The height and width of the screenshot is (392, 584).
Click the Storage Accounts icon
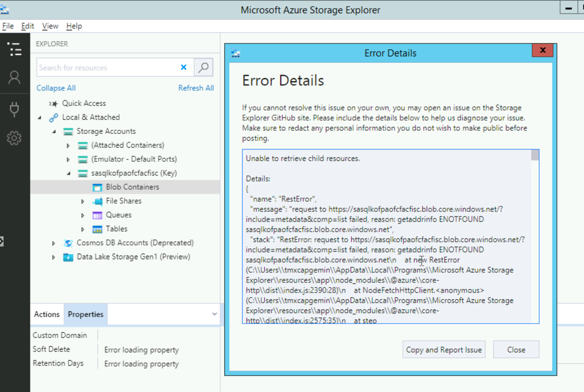68,131
